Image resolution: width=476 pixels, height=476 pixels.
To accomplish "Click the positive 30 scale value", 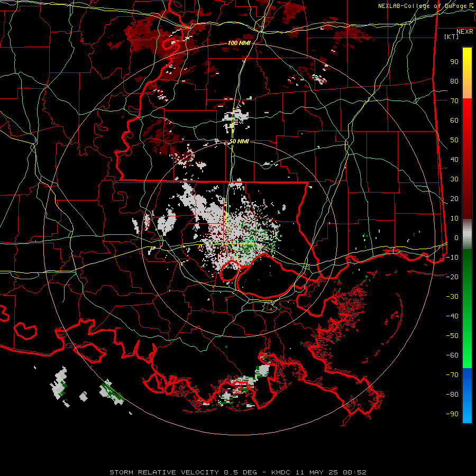I will tap(454, 179).
